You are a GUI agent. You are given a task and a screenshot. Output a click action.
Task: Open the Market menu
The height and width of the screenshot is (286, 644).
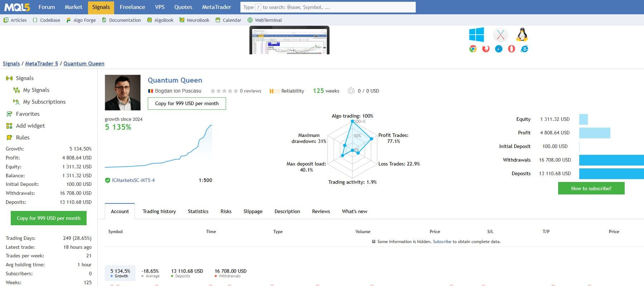[73, 7]
